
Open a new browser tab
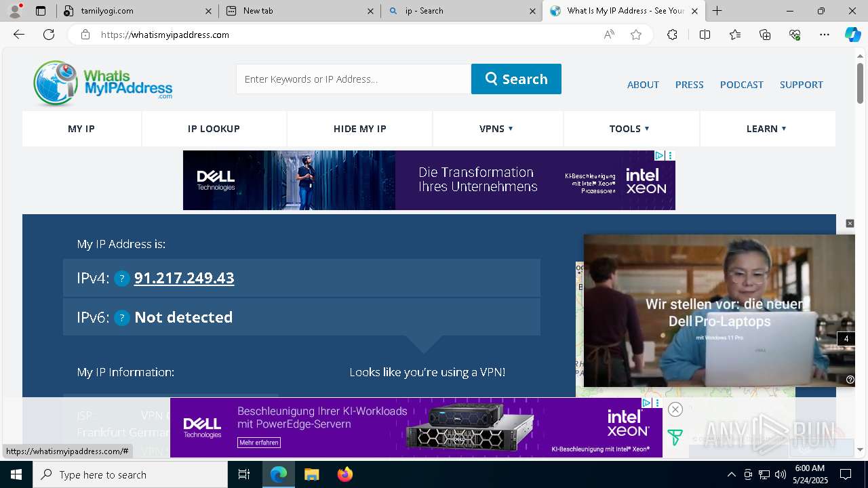pos(717,11)
